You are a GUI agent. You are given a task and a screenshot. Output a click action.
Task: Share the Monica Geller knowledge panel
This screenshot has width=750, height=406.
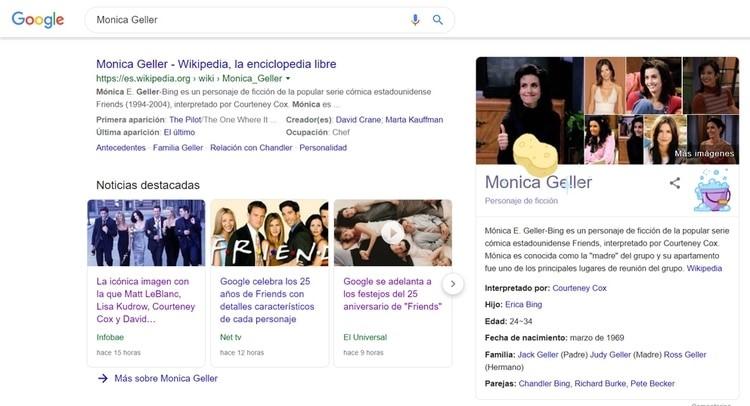(675, 183)
